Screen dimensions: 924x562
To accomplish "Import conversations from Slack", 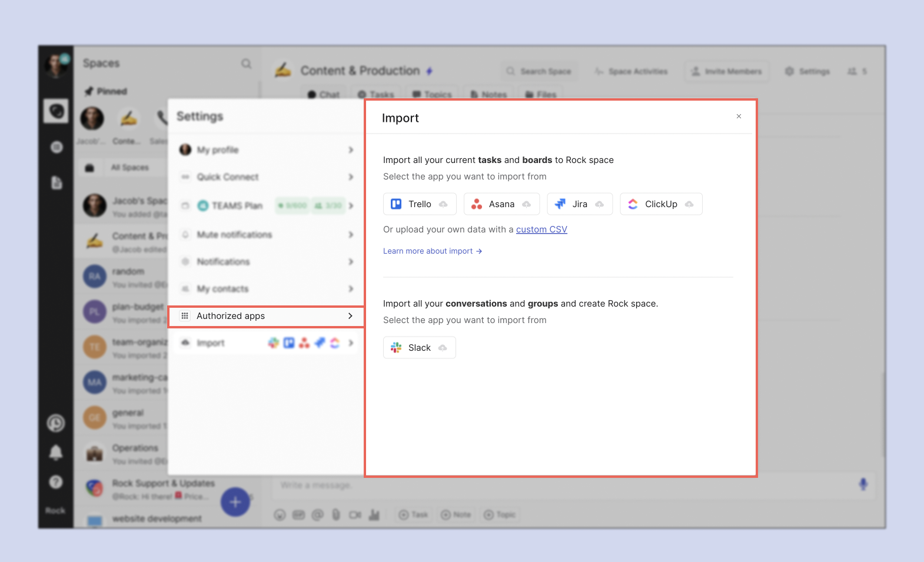I will 419,348.
